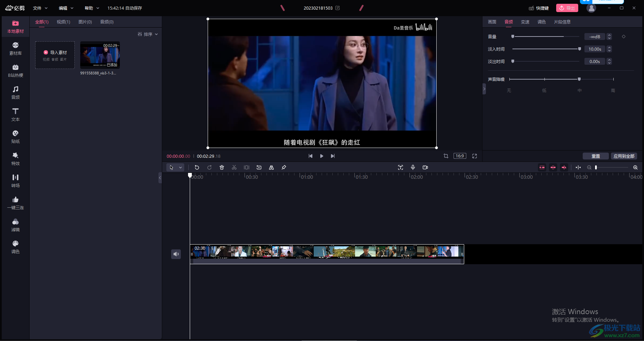This screenshot has height=341, width=644.
Task: Click the crop icon below preview
Action: point(446,156)
